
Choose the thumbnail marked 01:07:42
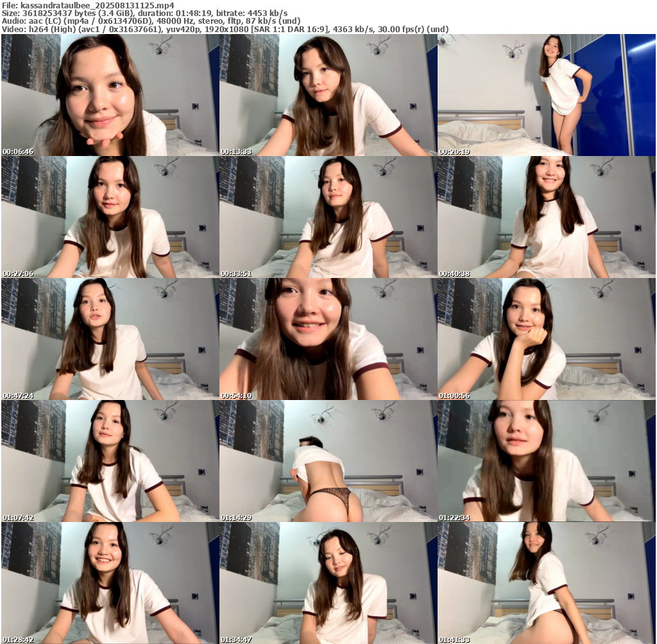[110, 461]
